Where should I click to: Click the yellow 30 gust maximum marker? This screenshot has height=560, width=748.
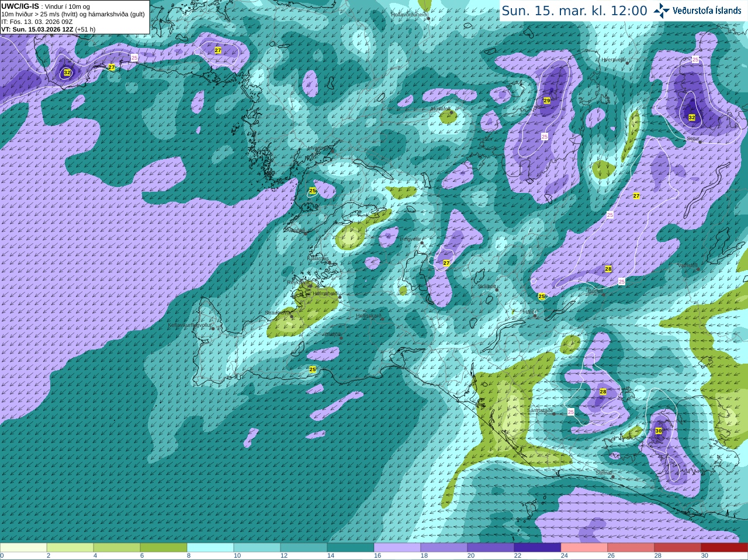tap(659, 431)
